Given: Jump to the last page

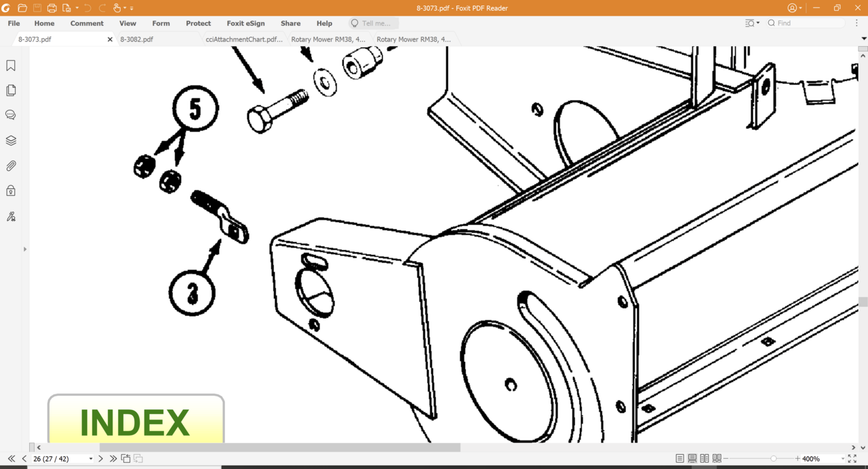Looking at the screenshot, I should (113, 459).
